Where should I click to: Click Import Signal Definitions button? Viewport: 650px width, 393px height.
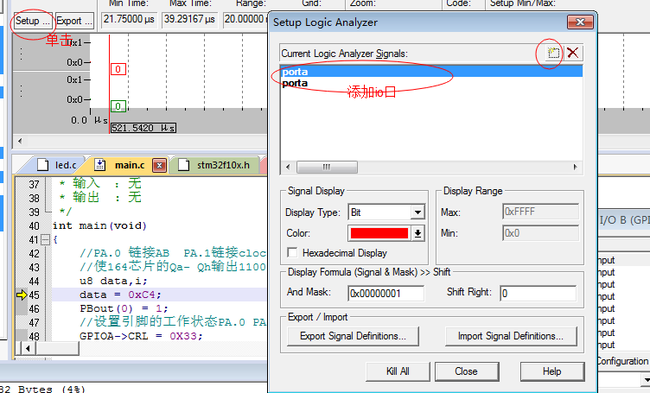[511, 336]
